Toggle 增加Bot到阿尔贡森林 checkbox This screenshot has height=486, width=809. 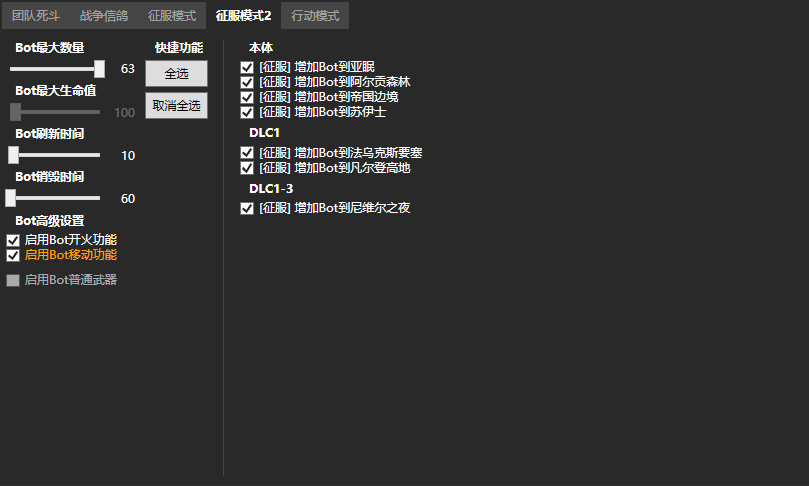(x=247, y=82)
